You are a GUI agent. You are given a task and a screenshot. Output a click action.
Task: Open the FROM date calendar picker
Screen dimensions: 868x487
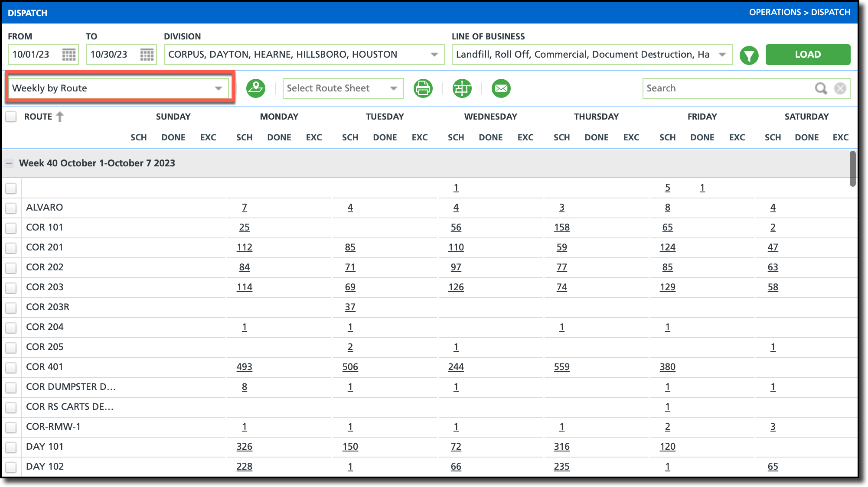click(x=69, y=55)
